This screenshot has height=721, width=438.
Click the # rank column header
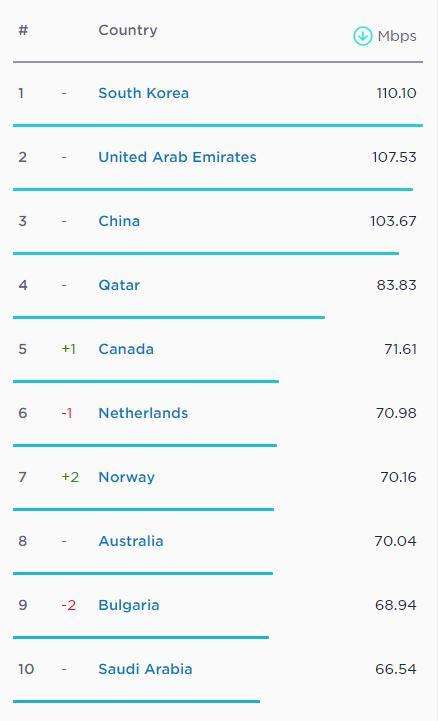point(23,30)
